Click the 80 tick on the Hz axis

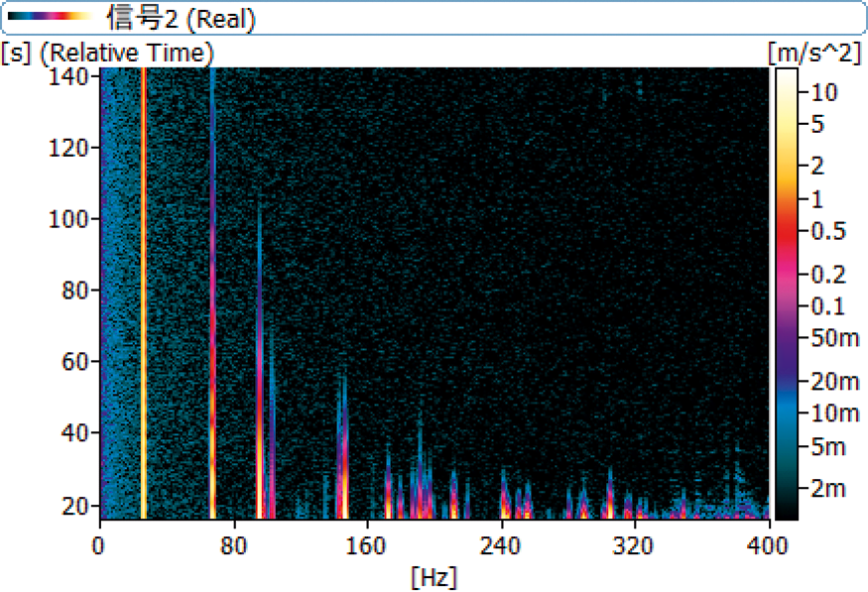(x=234, y=544)
